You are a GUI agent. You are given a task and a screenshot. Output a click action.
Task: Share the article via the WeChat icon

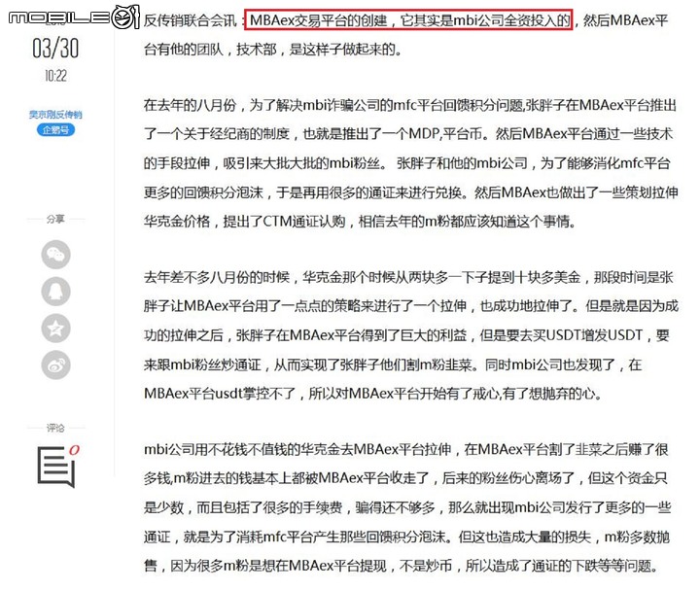click(55, 255)
